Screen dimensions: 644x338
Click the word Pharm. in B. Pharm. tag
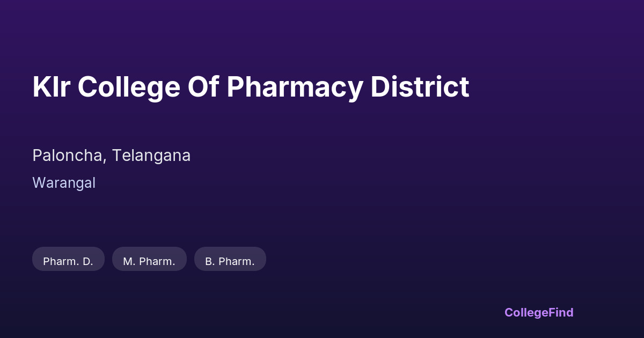[237, 261]
